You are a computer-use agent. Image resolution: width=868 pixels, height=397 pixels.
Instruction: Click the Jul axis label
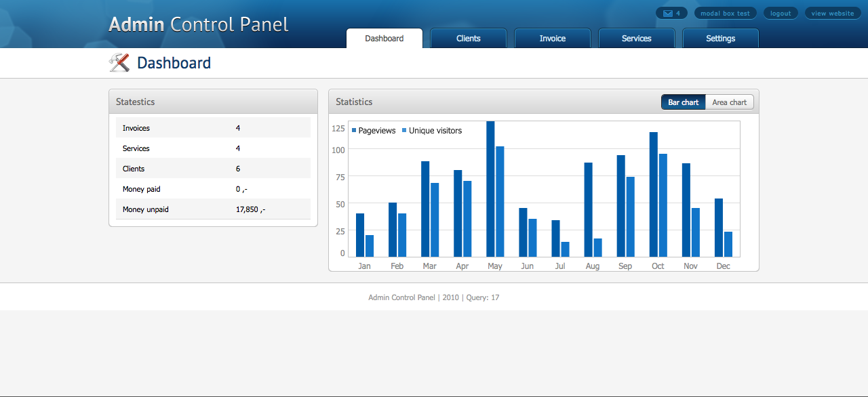coord(560,266)
